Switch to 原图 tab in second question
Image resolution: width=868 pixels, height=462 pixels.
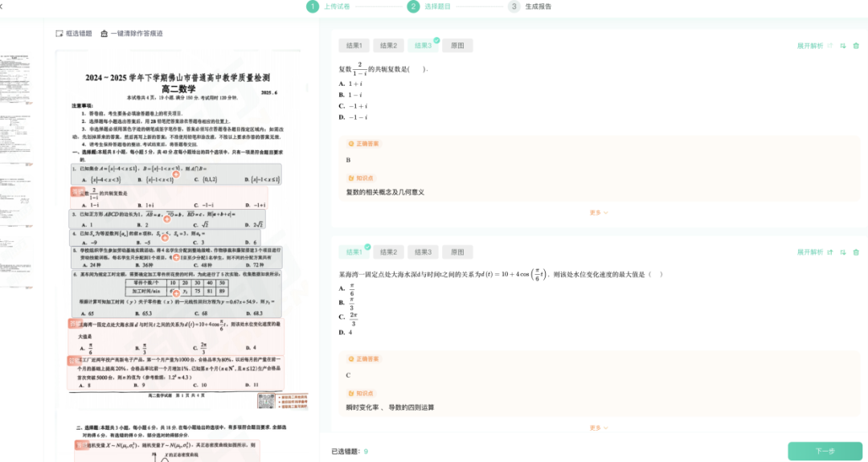pos(457,252)
